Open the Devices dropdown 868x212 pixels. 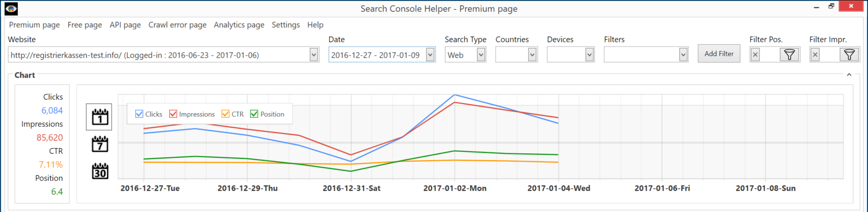tap(589, 55)
